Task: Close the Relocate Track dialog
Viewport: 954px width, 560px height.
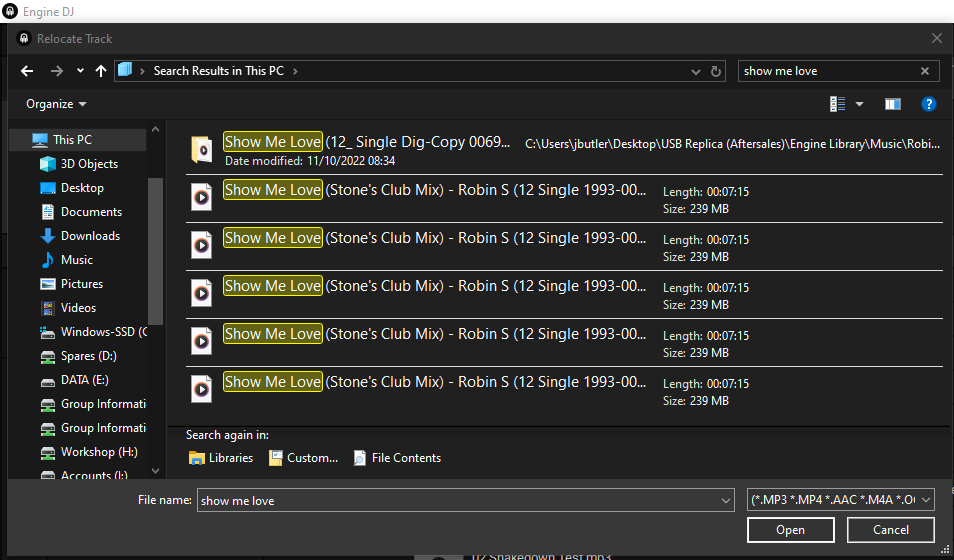Action: coord(937,38)
